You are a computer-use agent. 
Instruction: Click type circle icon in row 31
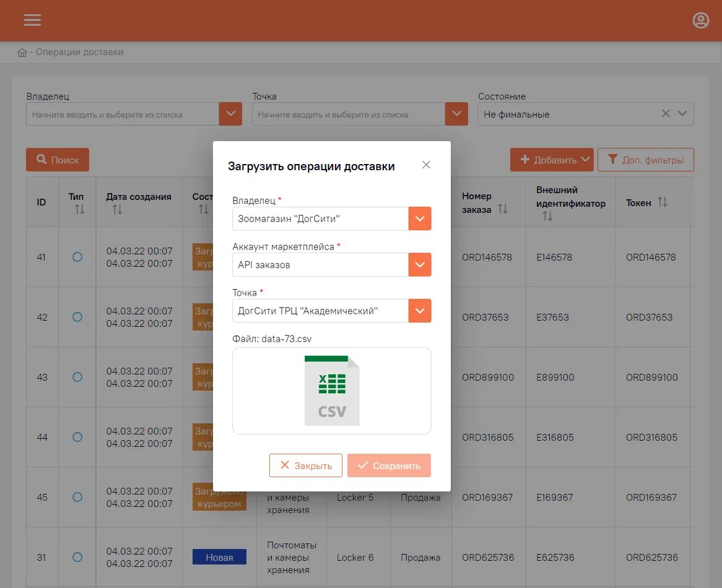click(x=77, y=557)
